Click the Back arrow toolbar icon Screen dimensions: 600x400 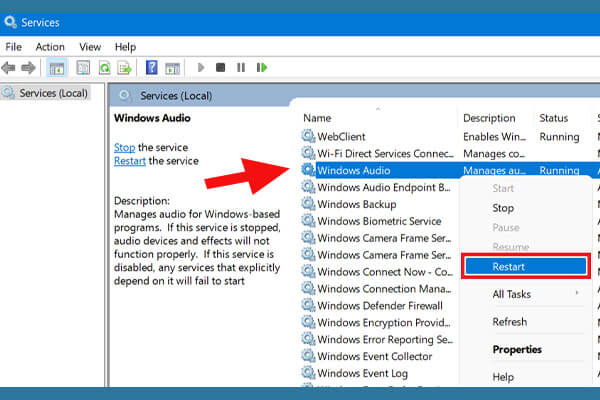click(x=8, y=68)
